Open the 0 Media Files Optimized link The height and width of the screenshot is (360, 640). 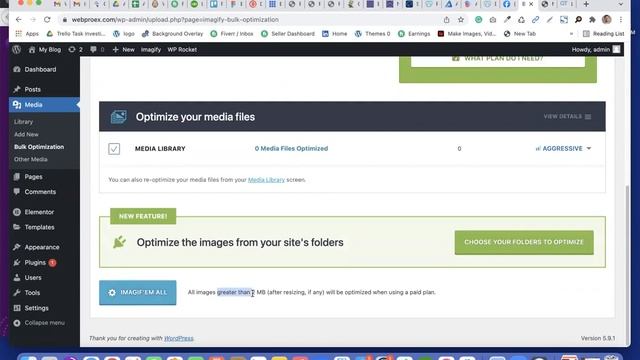291,149
